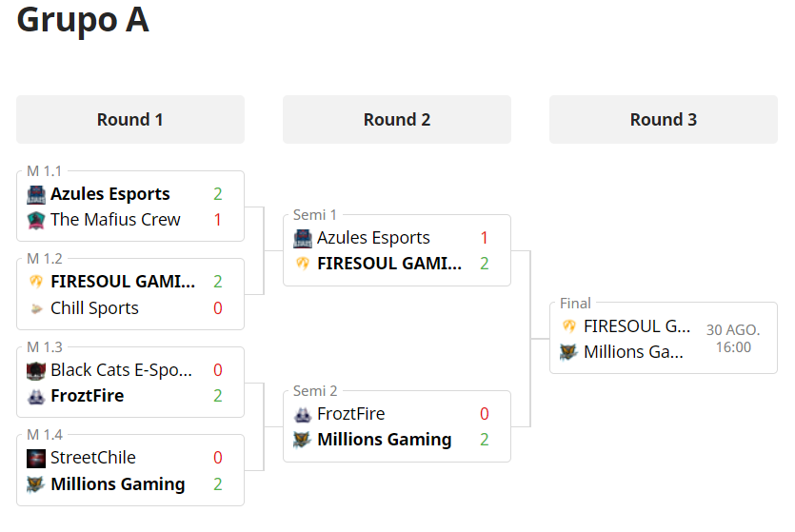
Task: Select the Round 2 column header
Action: (x=397, y=120)
